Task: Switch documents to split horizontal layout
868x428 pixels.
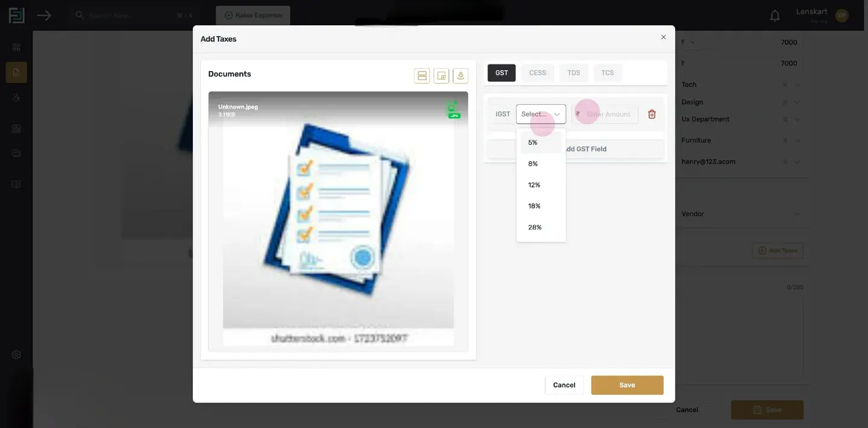Action: 422,75
